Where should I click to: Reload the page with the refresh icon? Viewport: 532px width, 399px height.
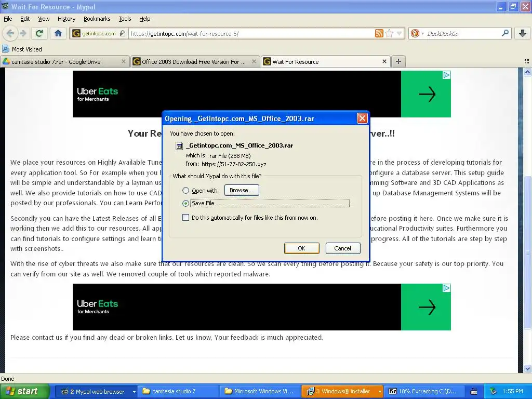tap(39, 33)
